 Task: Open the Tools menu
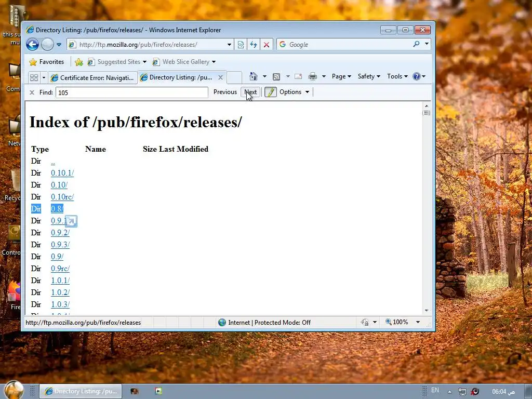coord(397,76)
